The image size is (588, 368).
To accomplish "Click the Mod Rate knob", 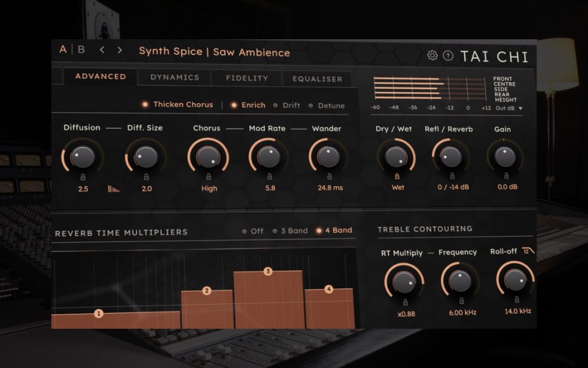I will pos(268,156).
